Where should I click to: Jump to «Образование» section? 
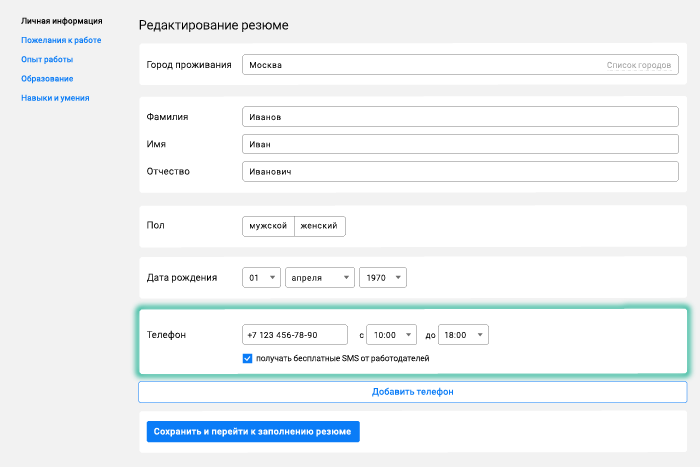click(x=47, y=79)
